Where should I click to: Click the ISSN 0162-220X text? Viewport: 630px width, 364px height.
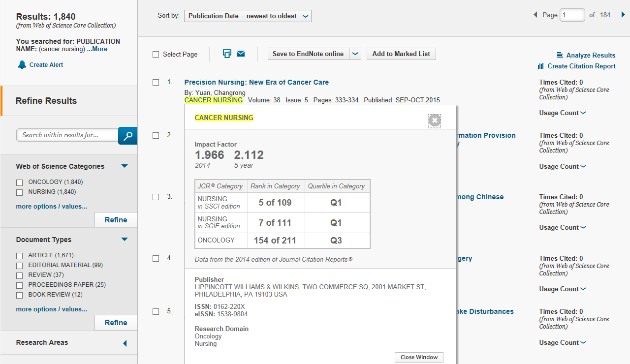(x=220, y=306)
